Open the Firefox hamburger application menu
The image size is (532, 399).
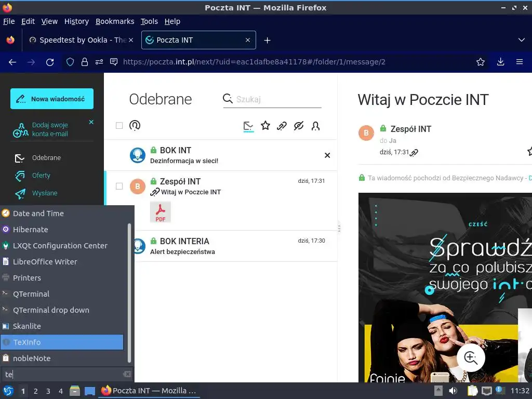tap(520, 62)
